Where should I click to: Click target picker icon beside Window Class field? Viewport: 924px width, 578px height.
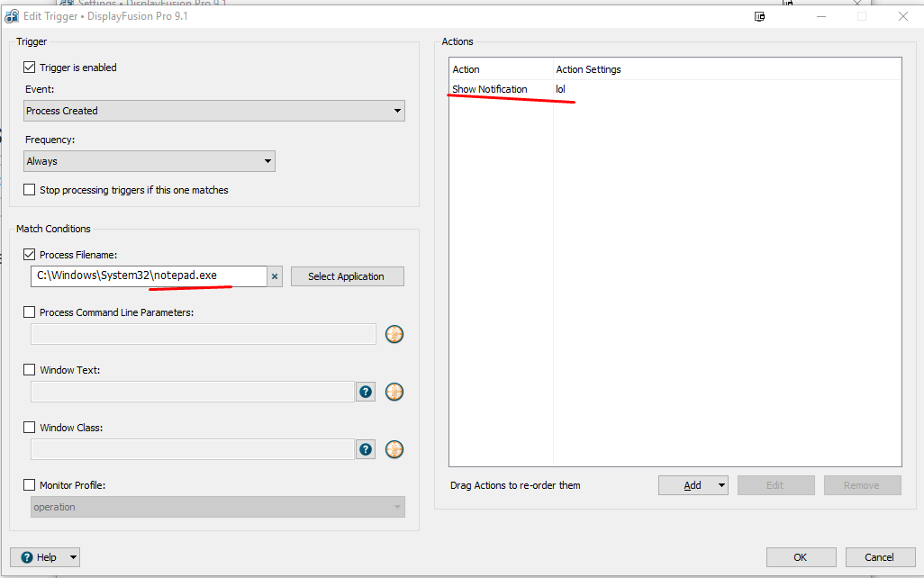pos(394,449)
